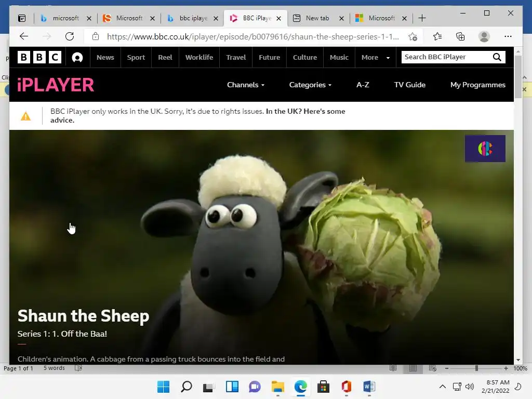Image resolution: width=532 pixels, height=399 pixels.
Task: Open BBC Music link
Action: [339, 57]
